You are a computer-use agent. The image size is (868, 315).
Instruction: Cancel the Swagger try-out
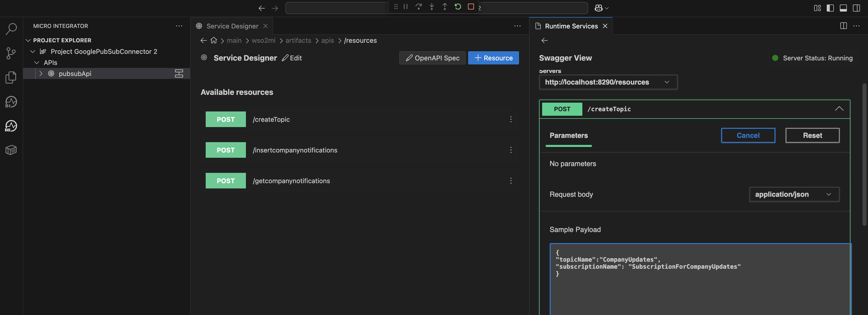coord(748,136)
